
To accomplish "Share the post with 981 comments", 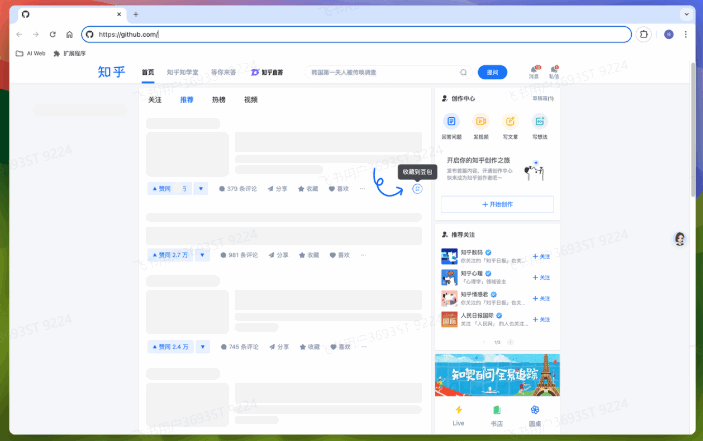I will pos(278,255).
